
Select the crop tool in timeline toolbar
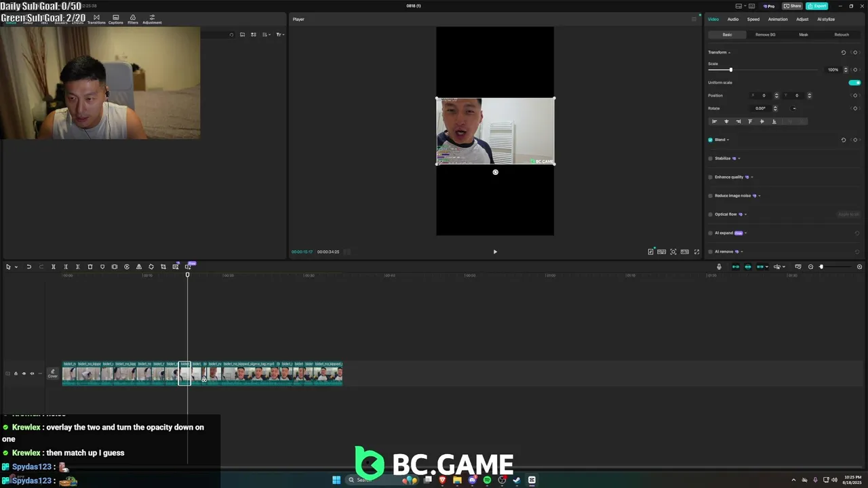pos(163,267)
